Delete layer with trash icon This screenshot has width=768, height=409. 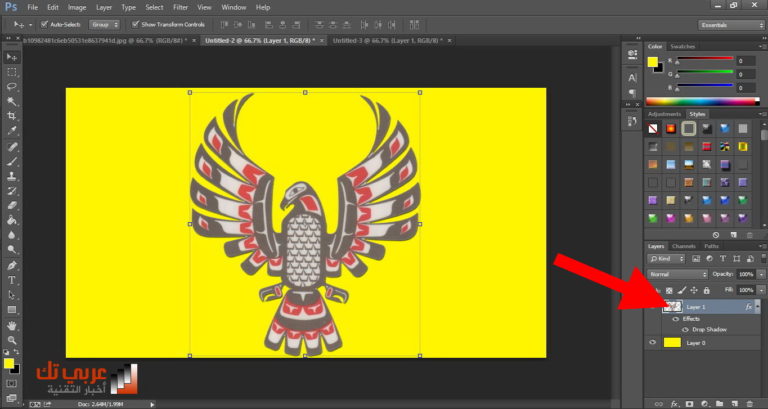click(x=749, y=404)
